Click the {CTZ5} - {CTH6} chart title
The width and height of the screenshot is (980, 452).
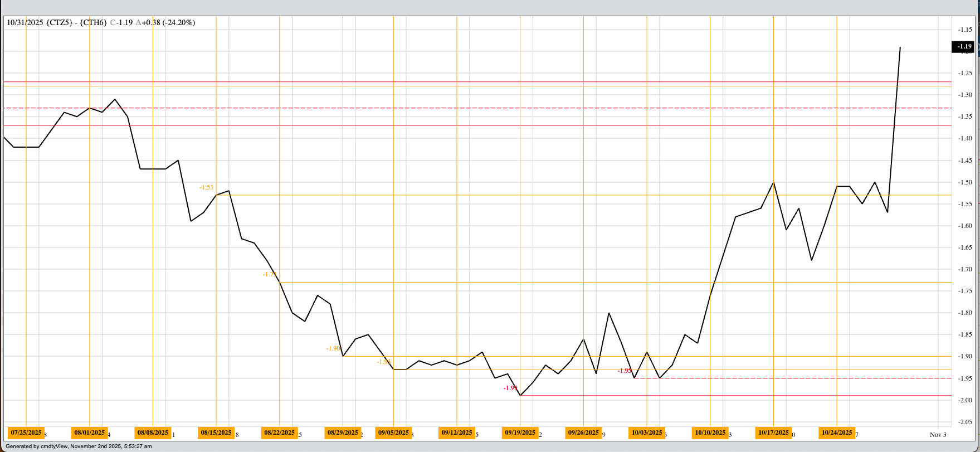pyautogui.click(x=77, y=23)
